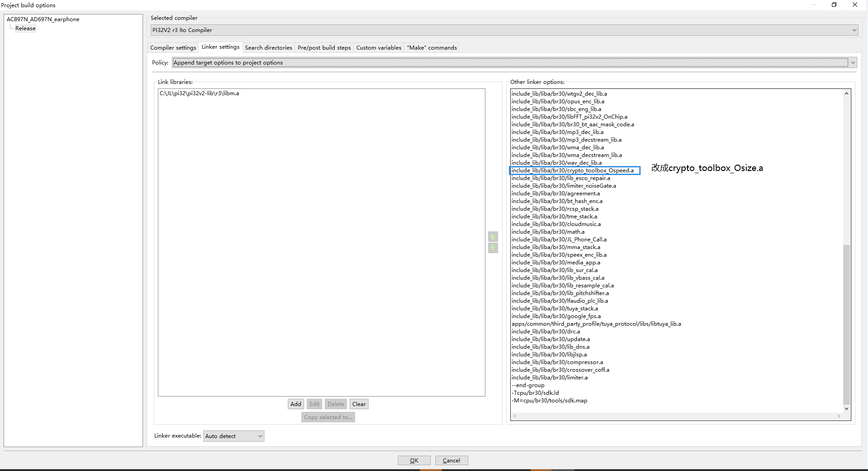This screenshot has height=471, width=868.
Task: Click vertical scrollbar thumb in linker options
Action: click(846, 324)
